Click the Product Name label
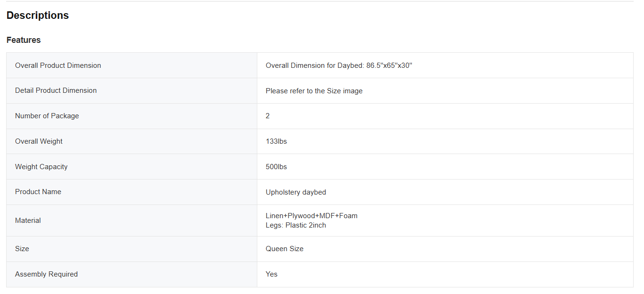Image resolution: width=644 pixels, height=294 pixels. (38, 192)
